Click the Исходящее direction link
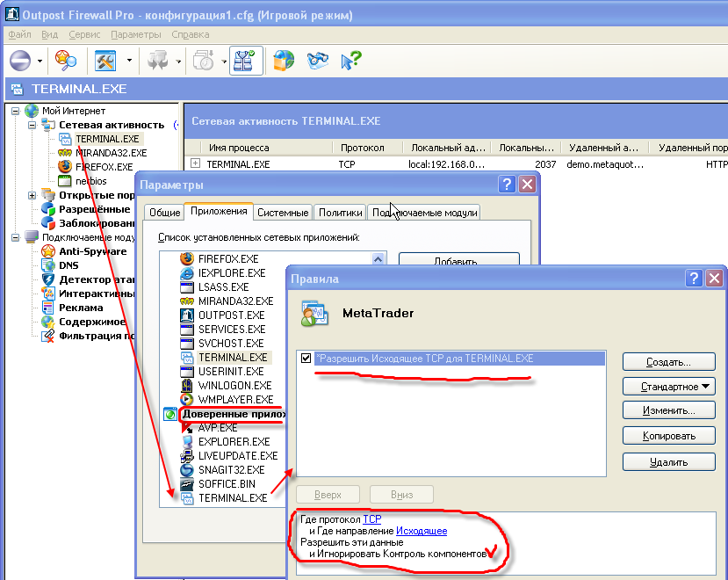Screen dimensions: 728x580 [422, 531]
